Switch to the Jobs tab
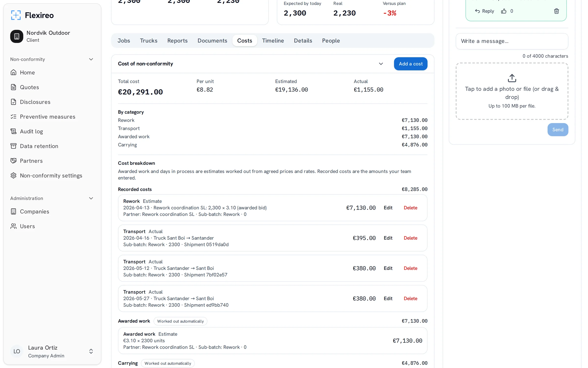The width and height of the screenshot is (588, 368). [x=124, y=40]
